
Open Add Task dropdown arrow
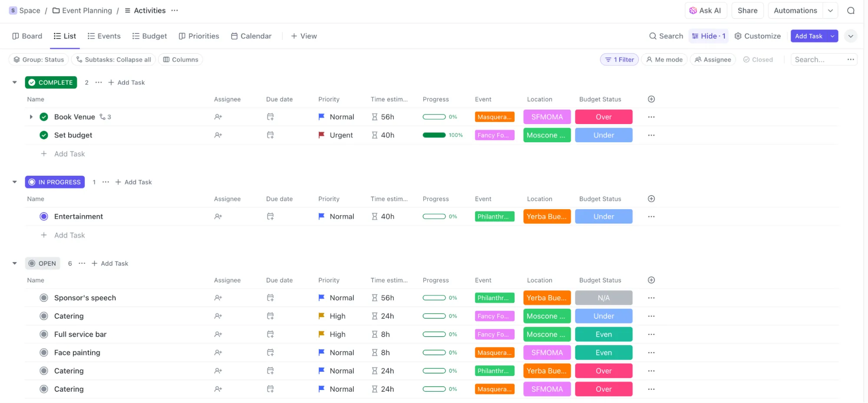tap(832, 36)
